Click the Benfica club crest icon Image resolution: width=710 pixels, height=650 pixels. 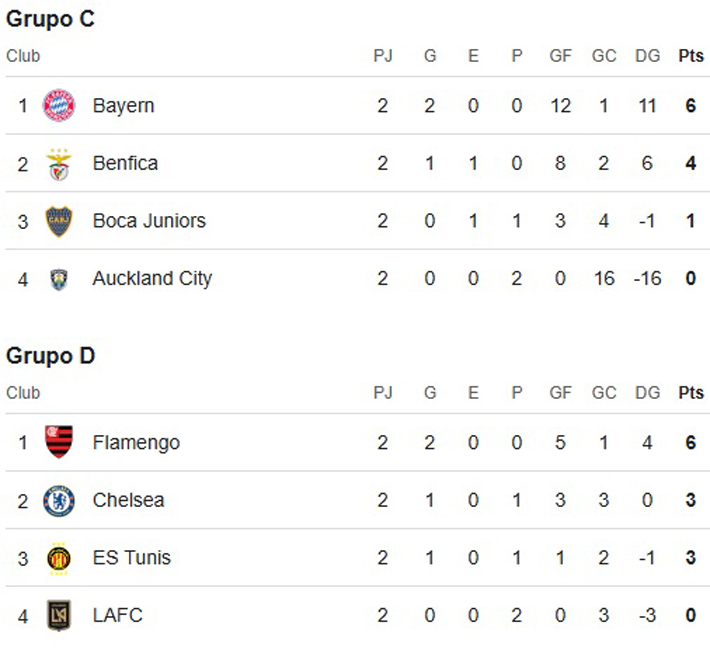coord(59,164)
